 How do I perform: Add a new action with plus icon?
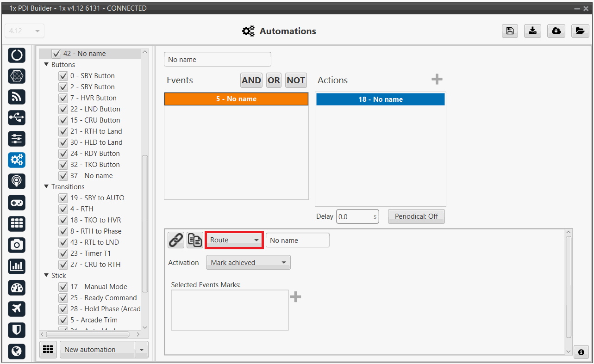coord(437,80)
